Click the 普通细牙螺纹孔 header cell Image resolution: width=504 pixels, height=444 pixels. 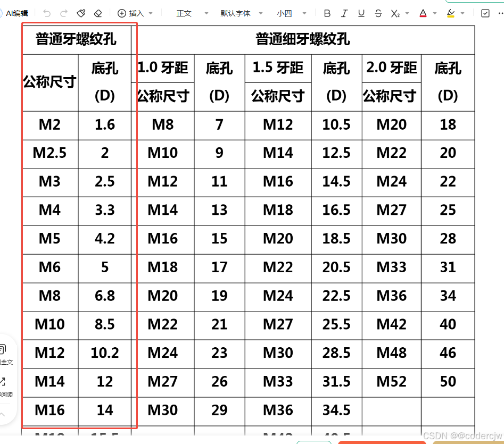tap(303, 40)
